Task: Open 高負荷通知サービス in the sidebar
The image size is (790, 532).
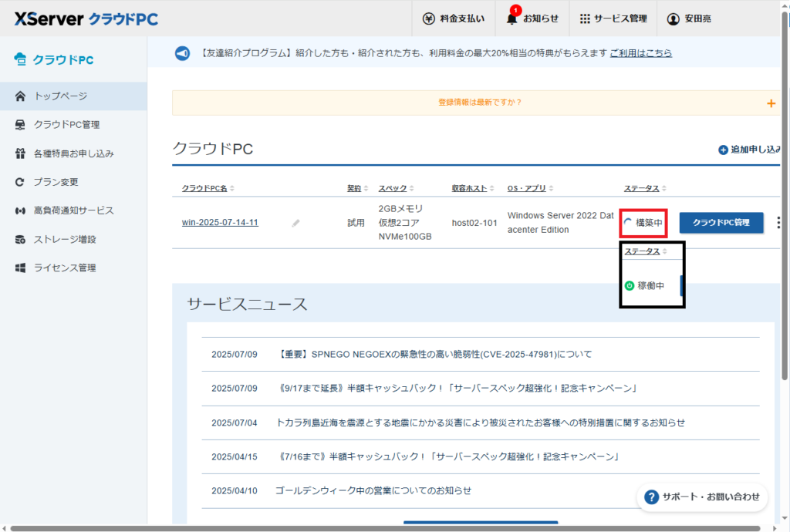Action: click(x=73, y=210)
